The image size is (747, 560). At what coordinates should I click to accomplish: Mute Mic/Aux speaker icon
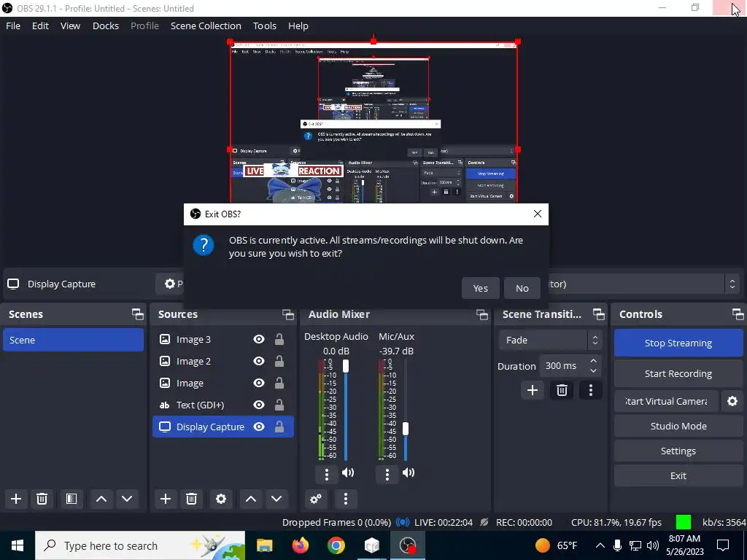tap(409, 472)
